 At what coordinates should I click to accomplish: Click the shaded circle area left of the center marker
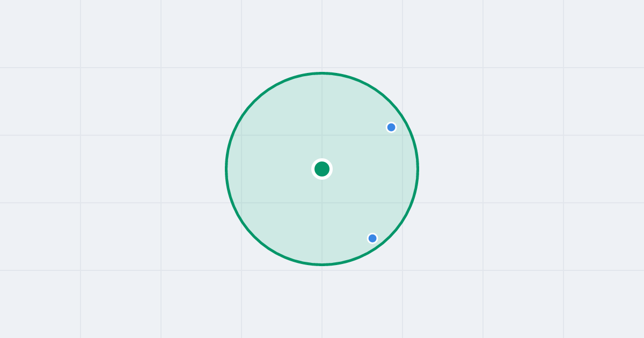(x=274, y=169)
